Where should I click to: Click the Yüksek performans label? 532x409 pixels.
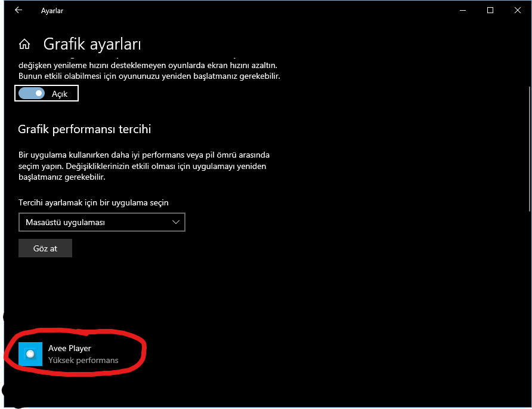point(83,360)
